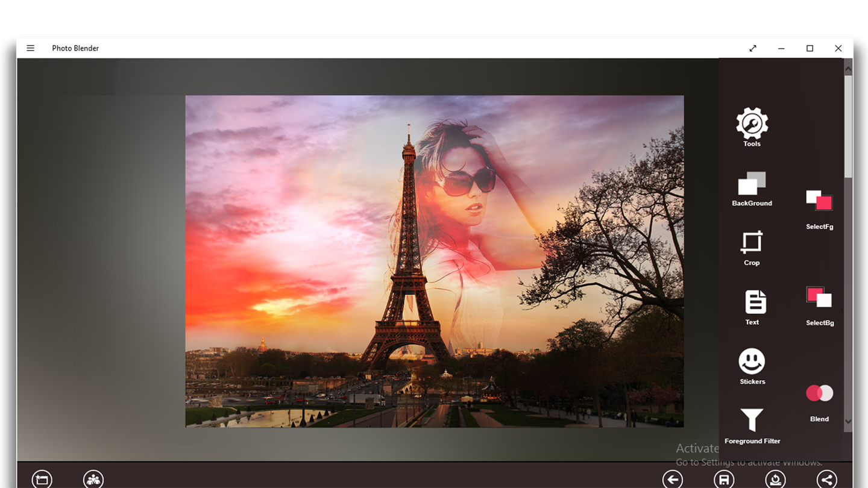The width and height of the screenshot is (868, 488).
Task: Choose SelectBg background image icon
Action: [819, 297]
